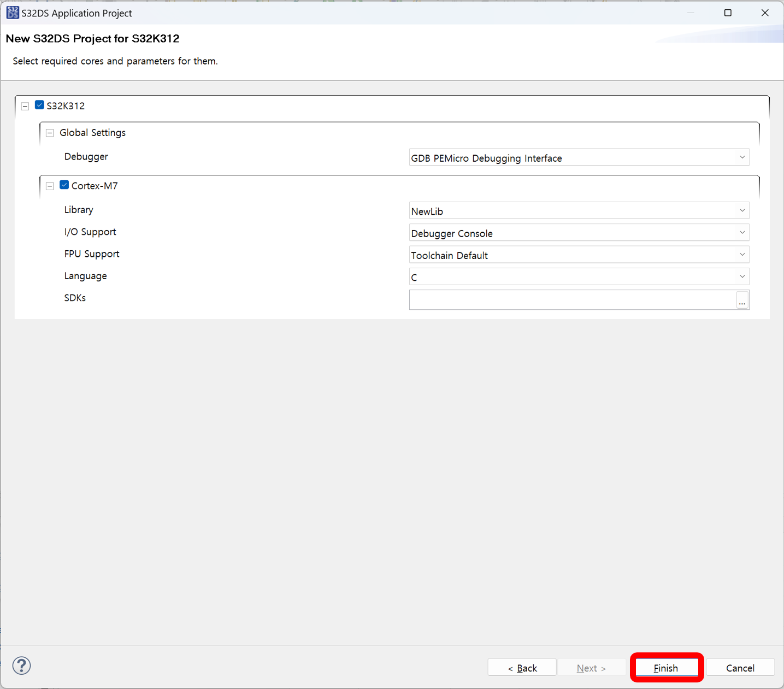
Task: Click the Cortex-M7 label text
Action: pyautogui.click(x=95, y=186)
